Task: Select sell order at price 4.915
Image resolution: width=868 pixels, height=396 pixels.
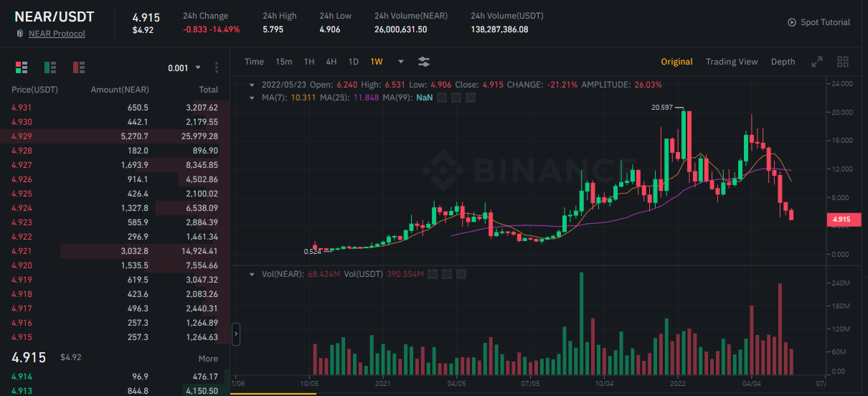Action: [115, 337]
